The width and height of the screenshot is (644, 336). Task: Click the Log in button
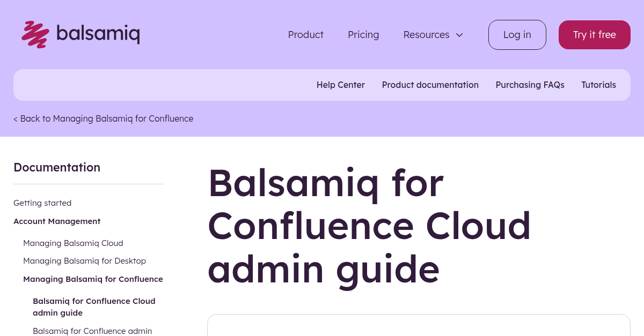pyautogui.click(x=517, y=35)
